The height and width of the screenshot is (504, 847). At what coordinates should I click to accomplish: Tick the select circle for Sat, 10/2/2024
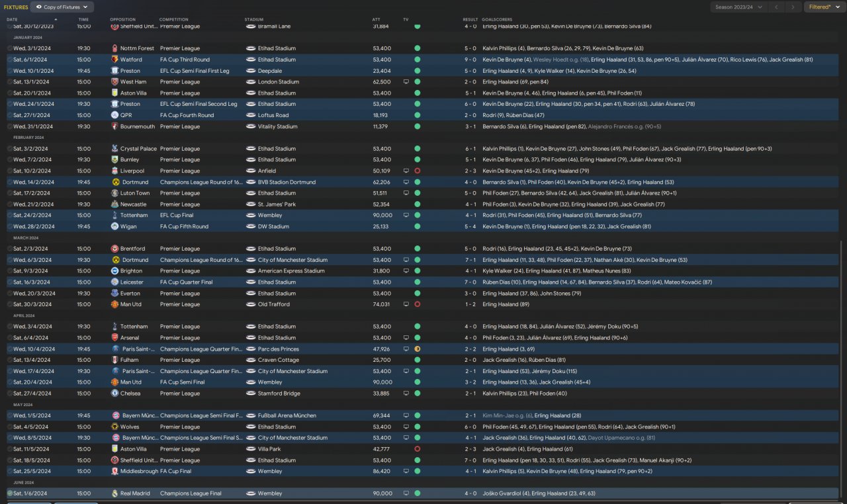click(x=10, y=171)
